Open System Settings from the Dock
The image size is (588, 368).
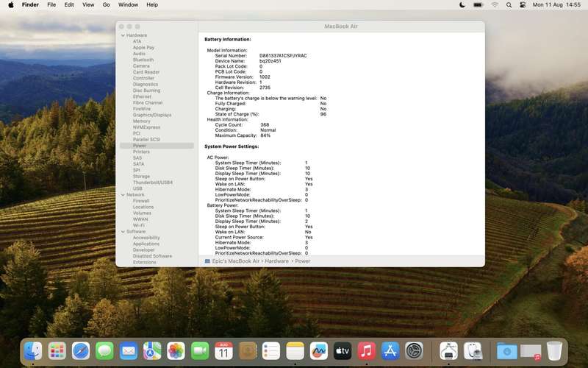coord(414,351)
